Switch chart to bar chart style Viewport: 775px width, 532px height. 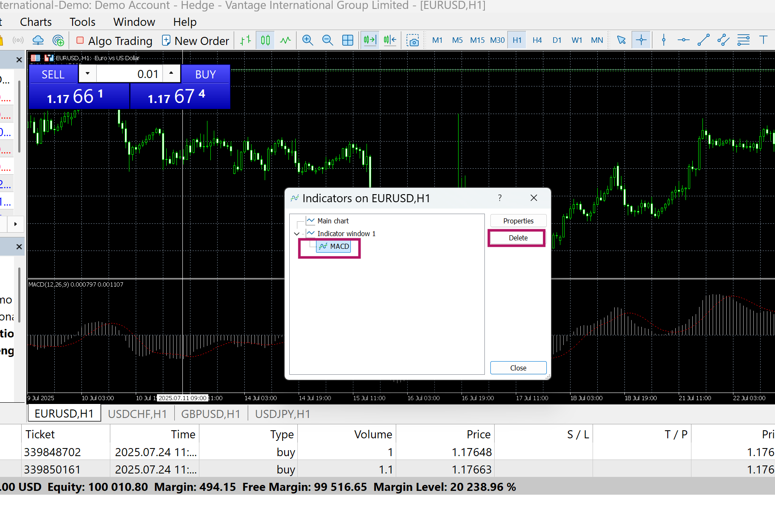246,40
